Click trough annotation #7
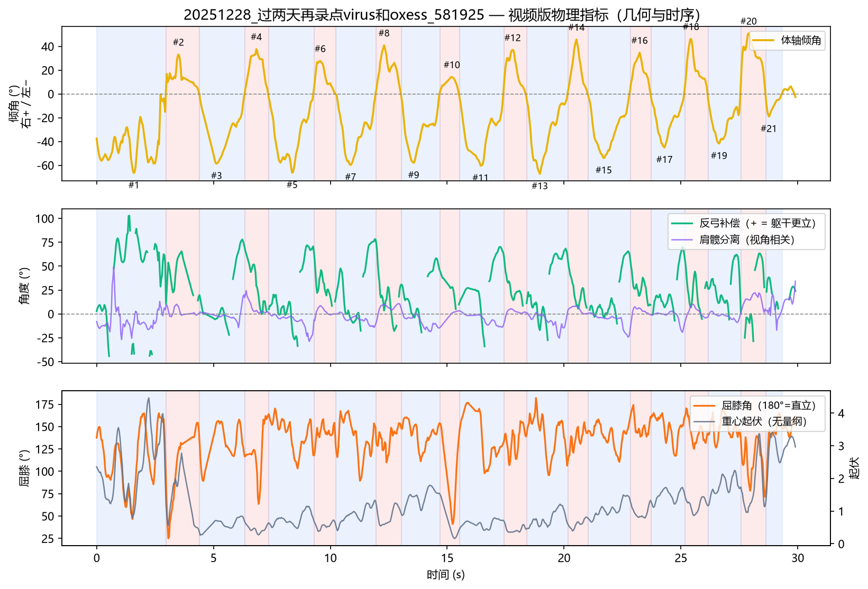 [x=351, y=177]
